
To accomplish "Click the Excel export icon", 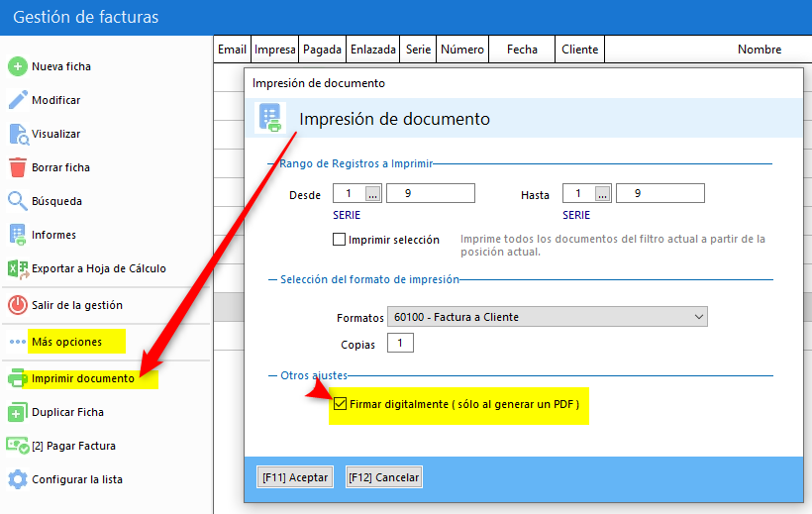I will click(18, 269).
